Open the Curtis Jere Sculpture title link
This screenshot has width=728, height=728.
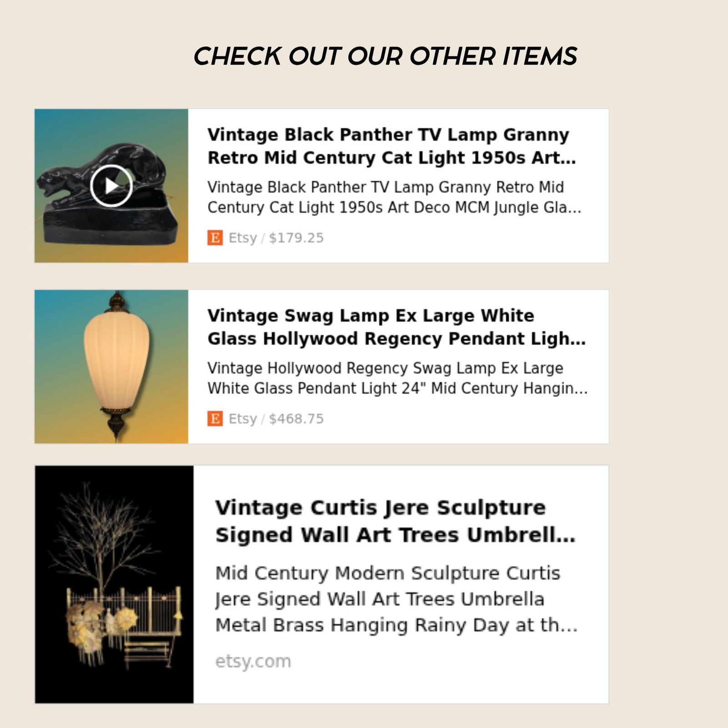395,521
